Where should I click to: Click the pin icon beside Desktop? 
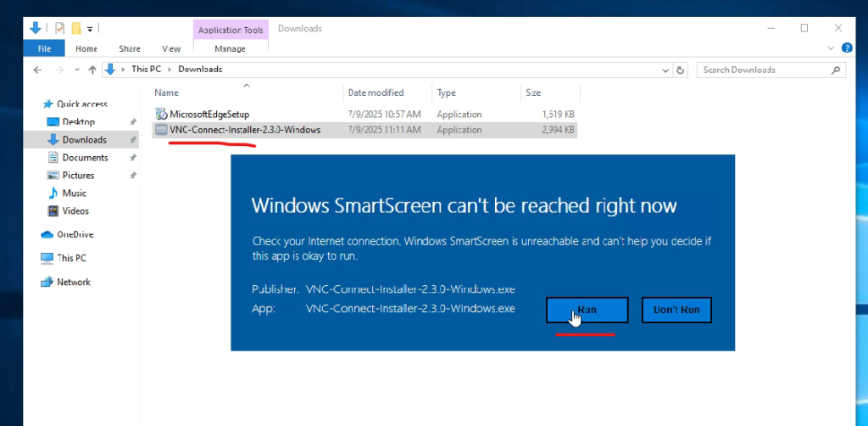133,122
